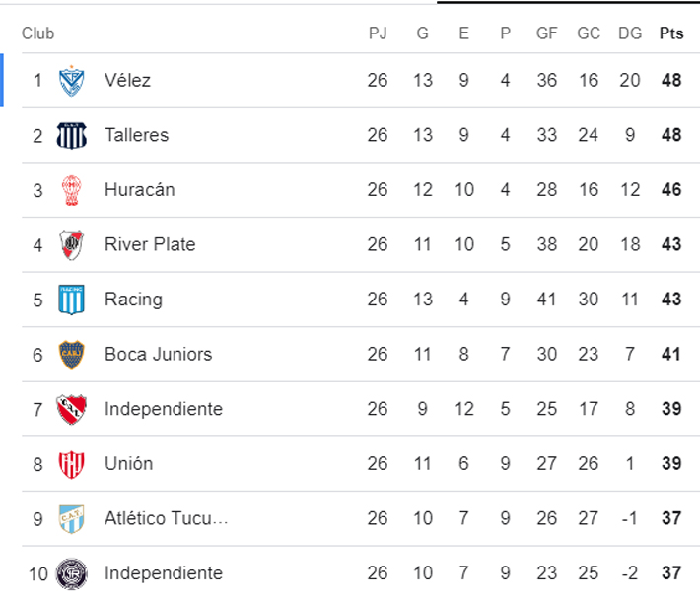
Task: Open Racing's light-blue striped crest
Action: click(x=71, y=300)
